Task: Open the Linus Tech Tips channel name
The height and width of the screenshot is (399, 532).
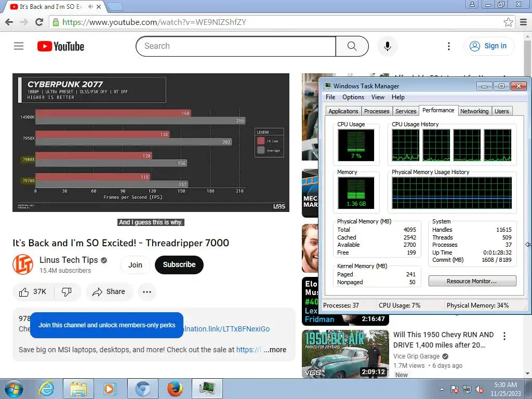Action: 69,260
